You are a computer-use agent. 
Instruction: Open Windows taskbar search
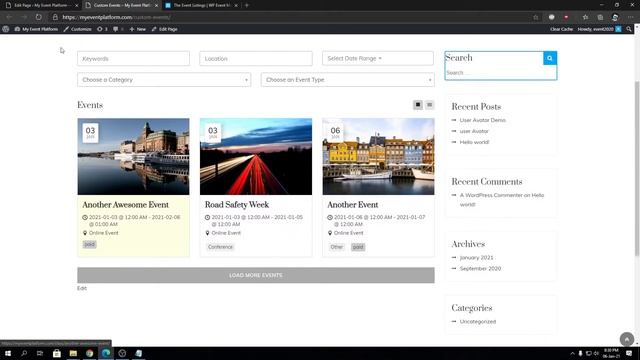[24, 353]
